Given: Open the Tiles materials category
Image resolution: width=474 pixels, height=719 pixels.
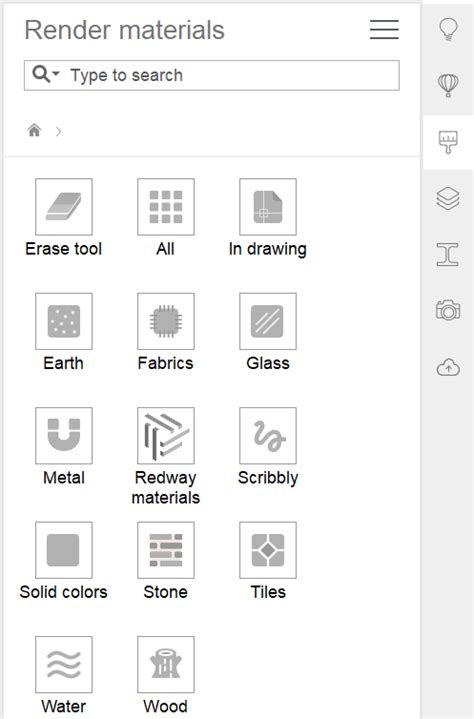Looking at the screenshot, I should pyautogui.click(x=268, y=550).
